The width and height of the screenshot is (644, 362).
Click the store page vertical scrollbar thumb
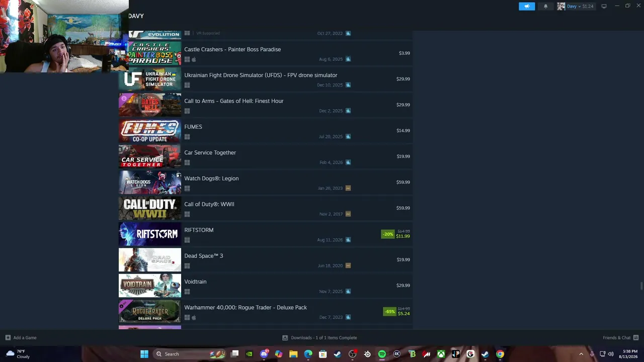pyautogui.click(x=641, y=286)
